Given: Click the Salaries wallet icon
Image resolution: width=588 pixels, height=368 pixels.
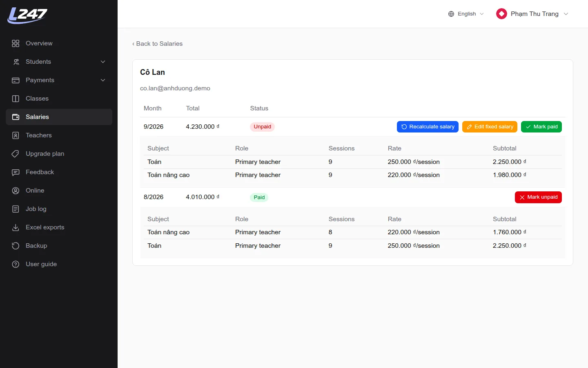Looking at the screenshot, I should click(16, 117).
